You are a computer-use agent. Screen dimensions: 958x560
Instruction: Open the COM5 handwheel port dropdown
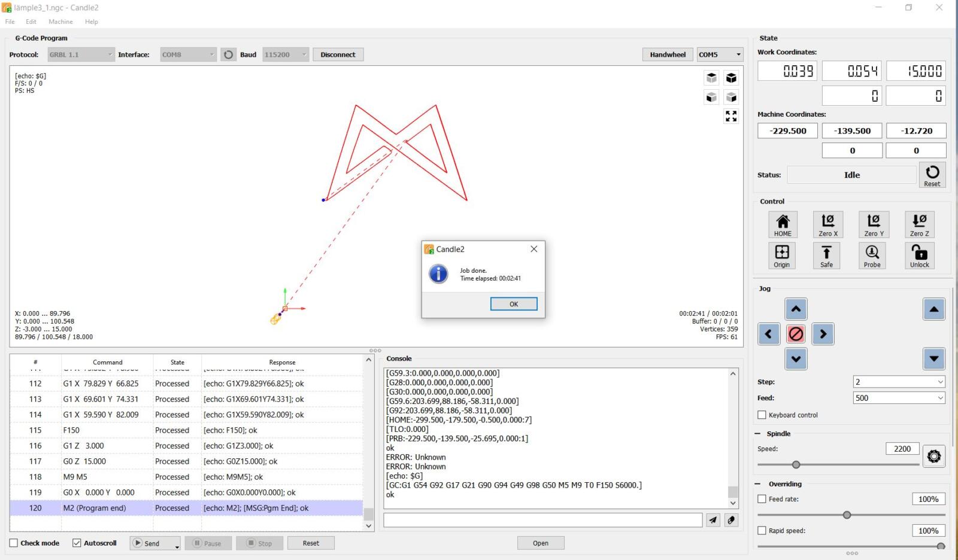click(x=720, y=54)
